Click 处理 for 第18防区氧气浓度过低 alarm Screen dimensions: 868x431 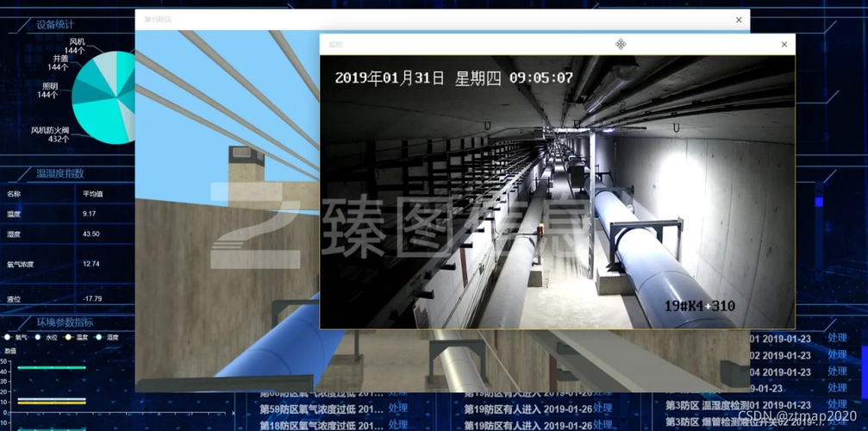pyautogui.click(x=398, y=425)
